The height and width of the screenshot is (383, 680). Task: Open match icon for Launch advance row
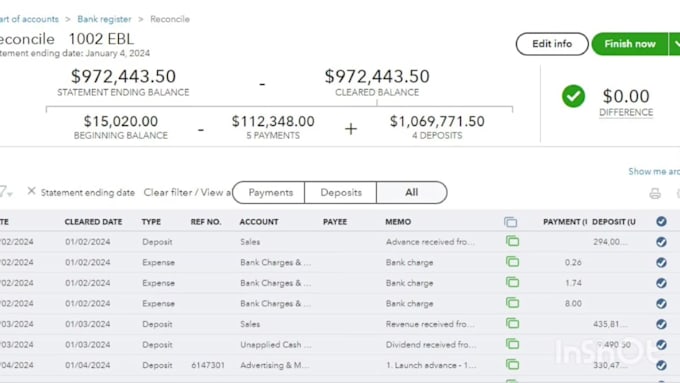[512, 364]
